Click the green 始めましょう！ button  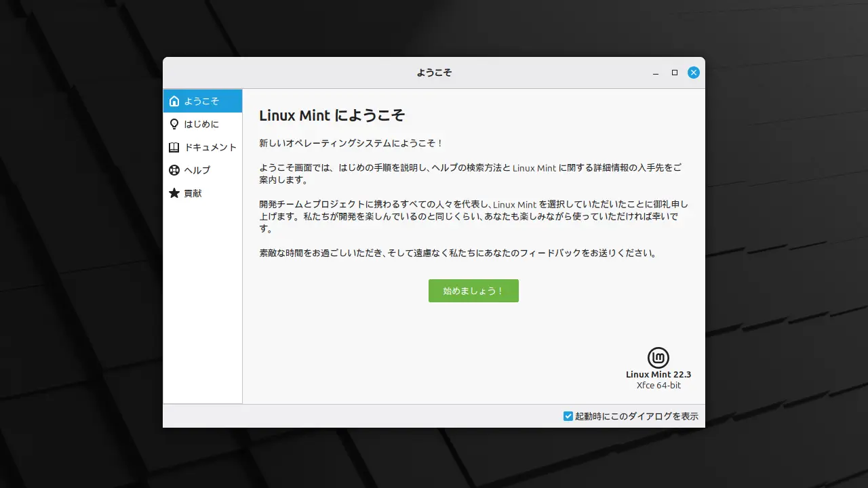pyautogui.click(x=473, y=291)
